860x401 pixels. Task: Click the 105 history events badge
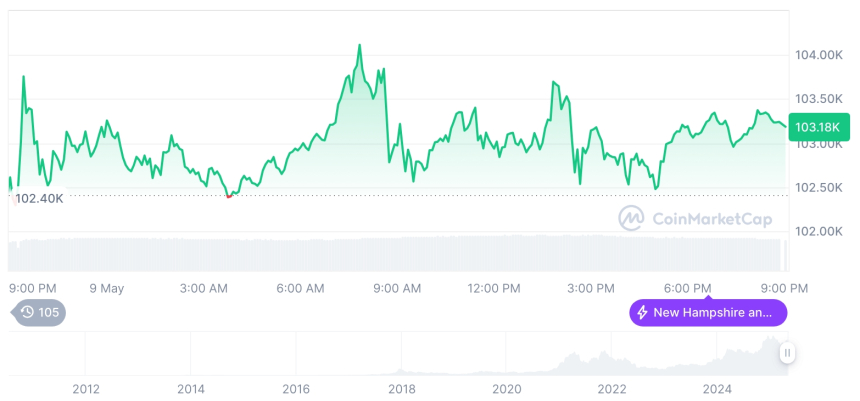coord(48,312)
